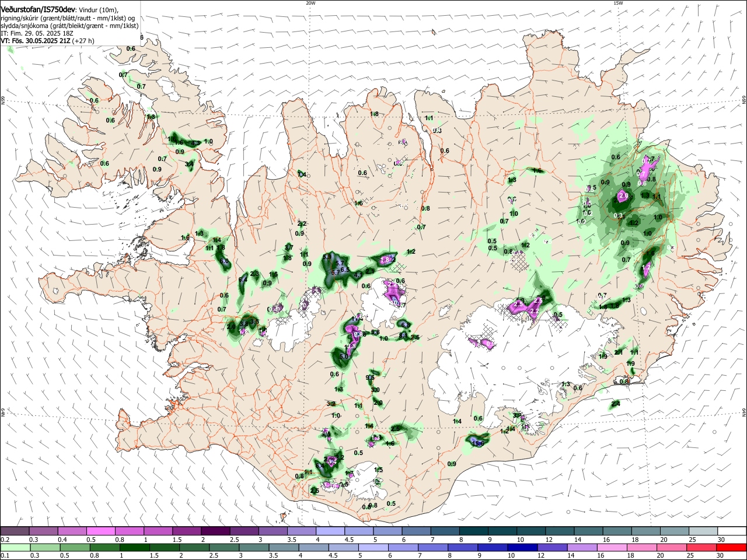Screen dimensions: 747x560
Task: Click the '6.0' precipitation value on the map
Action: point(225,261)
